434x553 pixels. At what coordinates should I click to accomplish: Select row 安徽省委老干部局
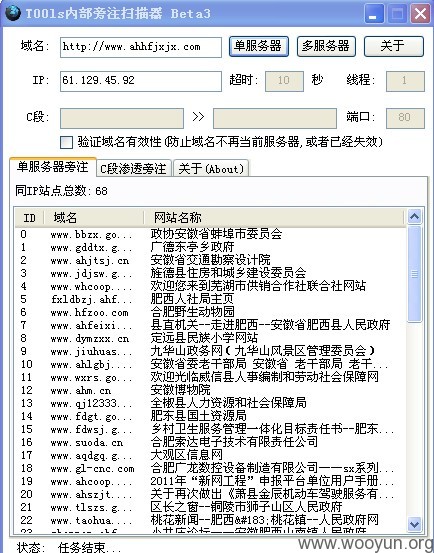(211, 364)
